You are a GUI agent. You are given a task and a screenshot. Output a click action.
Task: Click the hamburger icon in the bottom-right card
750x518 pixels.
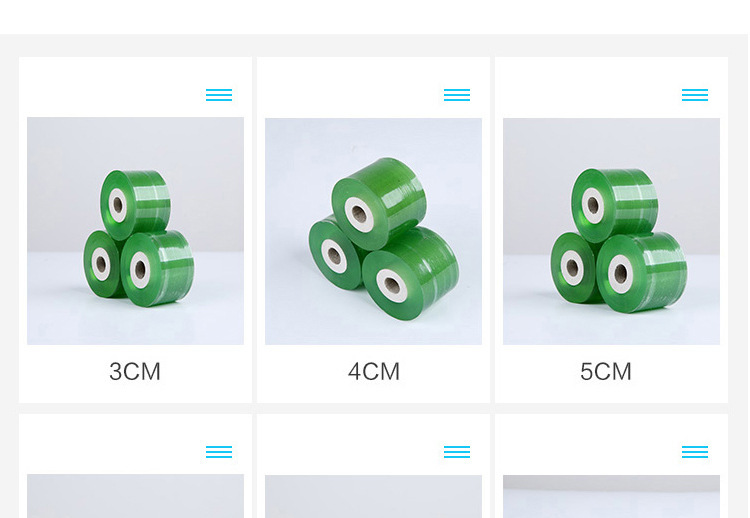pyautogui.click(x=695, y=452)
